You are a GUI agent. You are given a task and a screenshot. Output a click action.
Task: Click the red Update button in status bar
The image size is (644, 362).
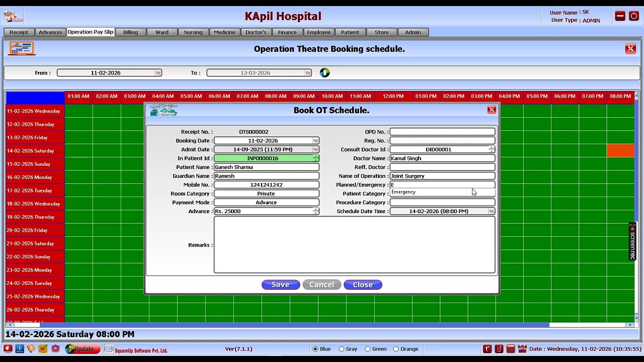pos(83,349)
